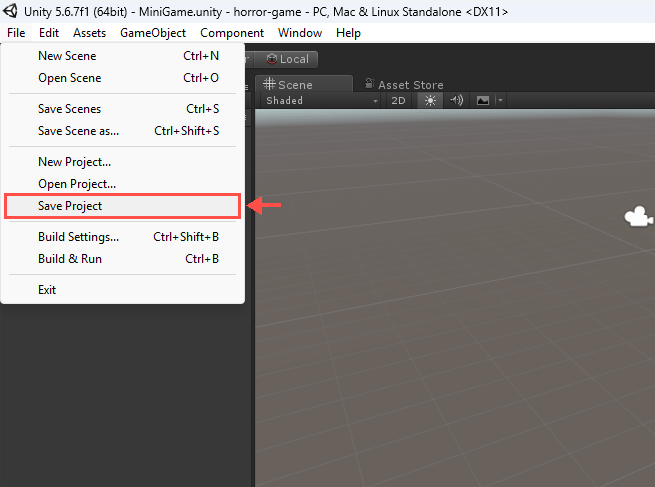
Task: Open the Help menu
Action: [348, 33]
